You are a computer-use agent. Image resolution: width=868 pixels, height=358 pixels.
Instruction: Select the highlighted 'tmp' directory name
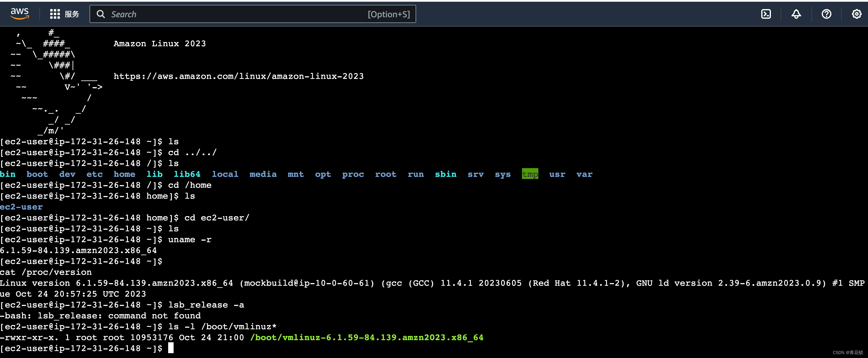pos(530,174)
